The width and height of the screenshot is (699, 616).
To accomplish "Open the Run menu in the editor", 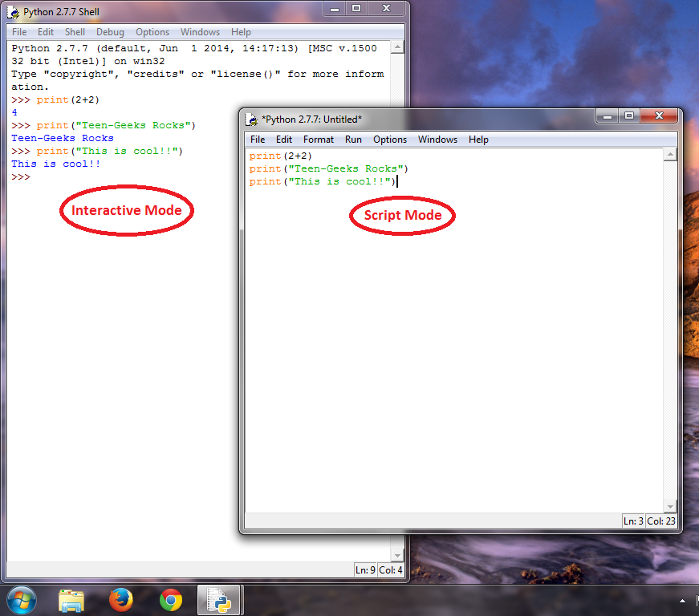I will (353, 139).
